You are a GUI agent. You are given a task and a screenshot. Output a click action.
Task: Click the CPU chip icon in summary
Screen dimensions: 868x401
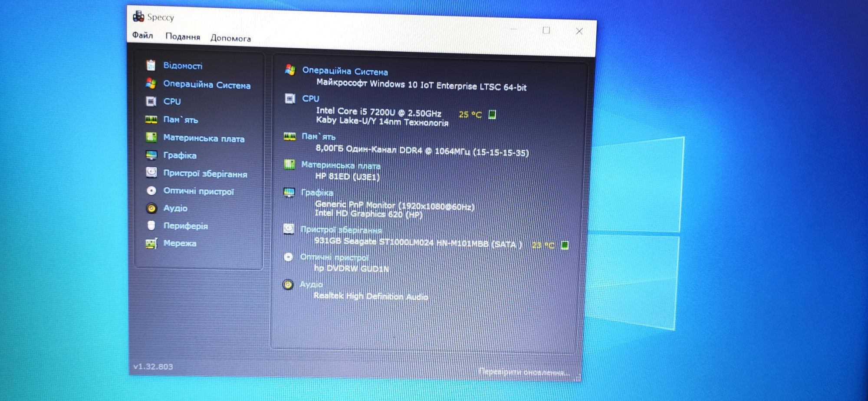(x=290, y=99)
